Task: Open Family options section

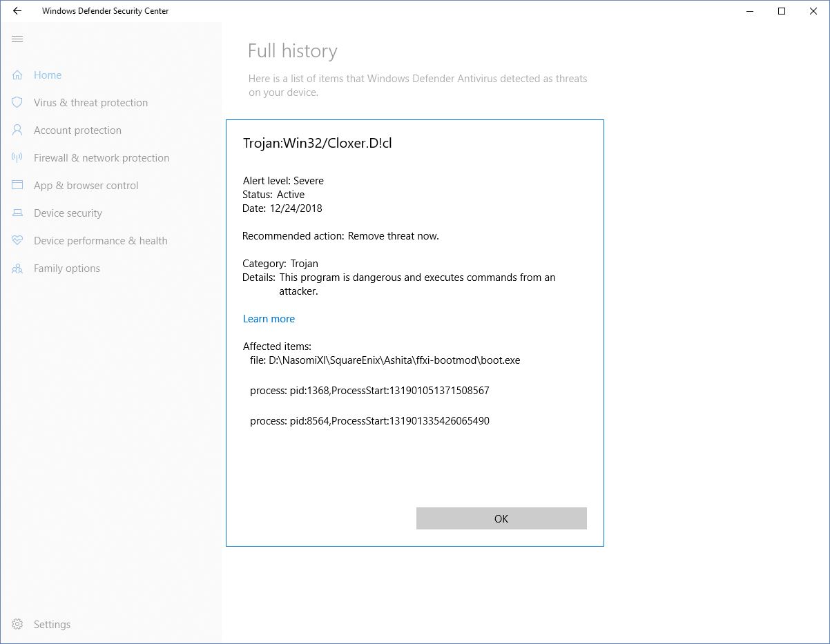Action: pyautogui.click(x=67, y=269)
